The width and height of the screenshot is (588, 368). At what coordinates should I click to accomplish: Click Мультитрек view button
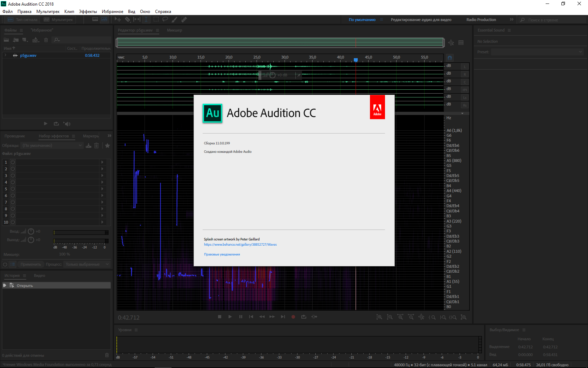(x=58, y=20)
